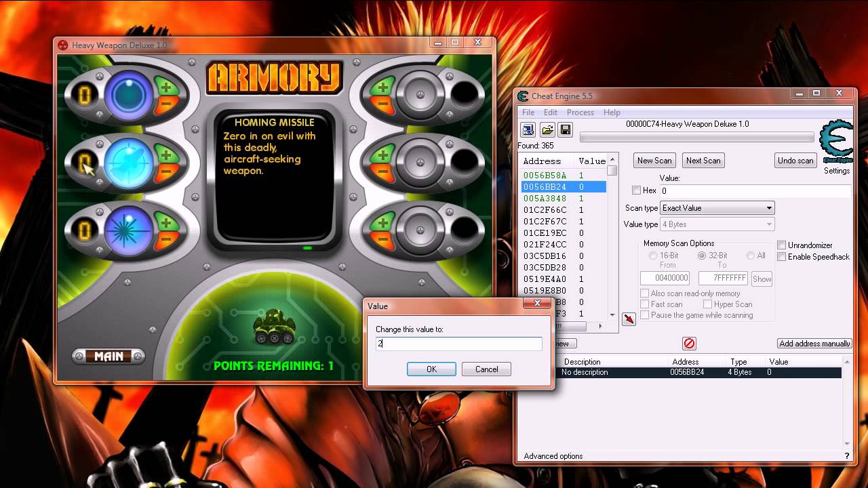Click the New Scan button
The height and width of the screenshot is (488, 868).
coord(654,161)
